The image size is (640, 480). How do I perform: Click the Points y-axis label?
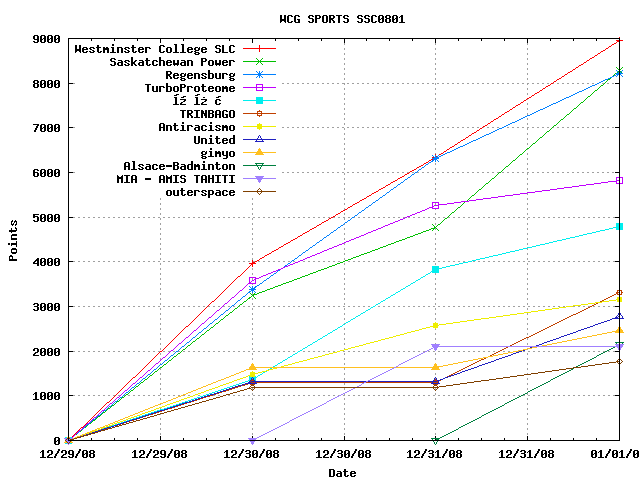tap(14, 241)
